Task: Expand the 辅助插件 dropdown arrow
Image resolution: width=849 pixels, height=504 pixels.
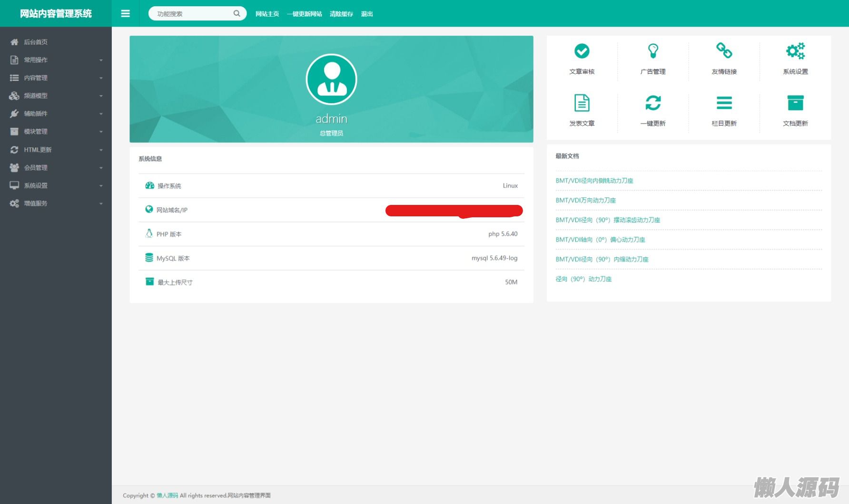Action: tap(101, 114)
